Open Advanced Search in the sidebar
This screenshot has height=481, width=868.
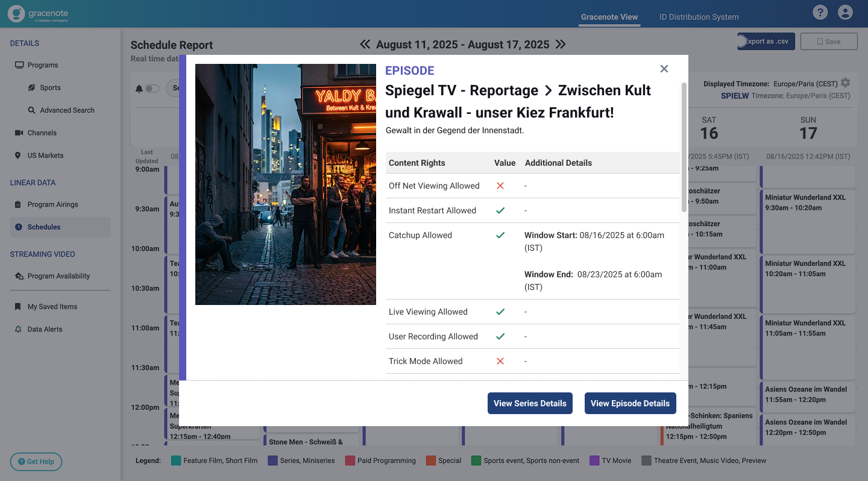point(67,110)
